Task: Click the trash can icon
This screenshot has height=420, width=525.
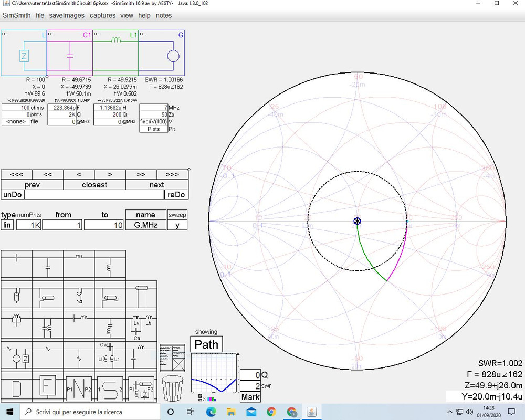Action: 172,388
